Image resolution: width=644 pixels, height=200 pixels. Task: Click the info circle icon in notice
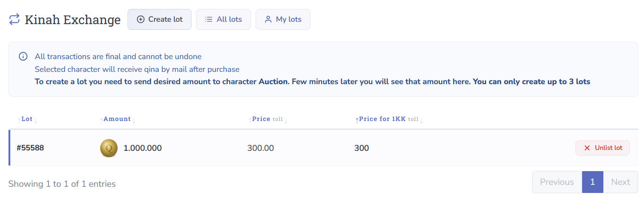click(x=23, y=57)
